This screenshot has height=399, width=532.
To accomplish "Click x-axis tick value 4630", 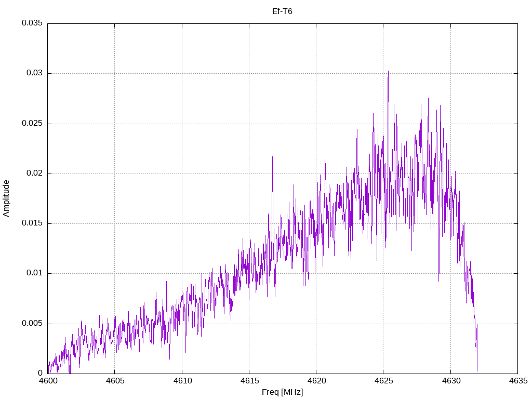I will click(x=451, y=381).
